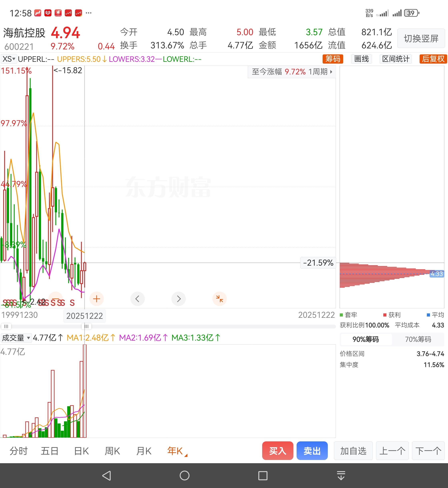The image size is (448, 488).
Task: Open the 成交量 indicator dropdown
Action: click(x=16, y=338)
